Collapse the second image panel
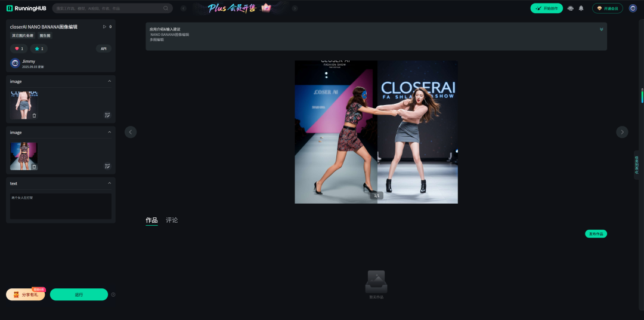The width and height of the screenshot is (644, 320). [x=109, y=133]
